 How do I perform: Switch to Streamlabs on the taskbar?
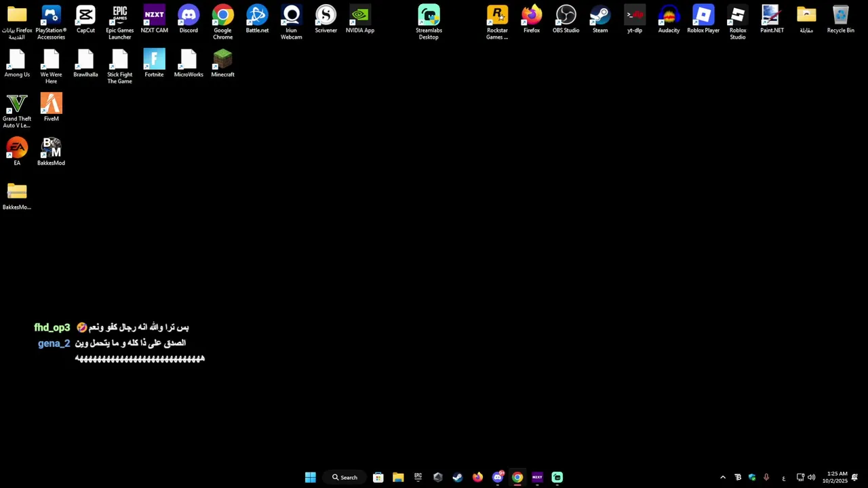[557, 477]
